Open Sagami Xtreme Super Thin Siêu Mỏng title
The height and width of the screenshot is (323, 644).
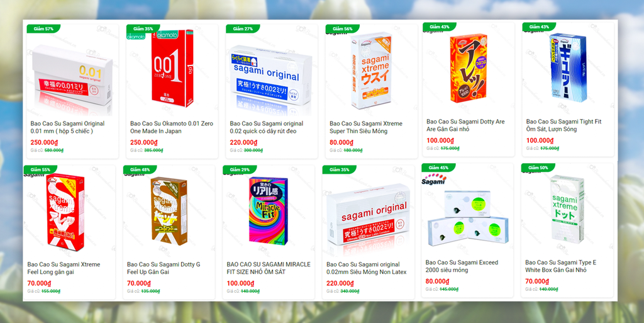(x=365, y=127)
